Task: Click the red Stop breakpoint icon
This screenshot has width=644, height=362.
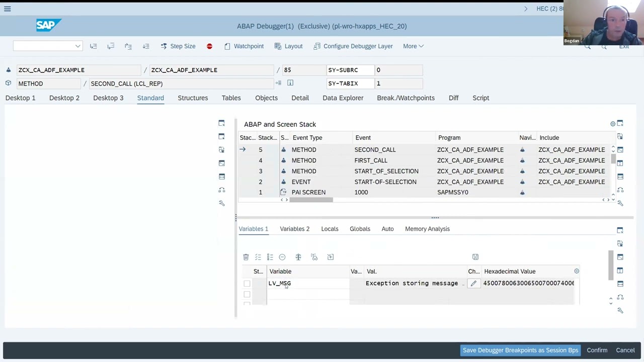Action: point(209,46)
